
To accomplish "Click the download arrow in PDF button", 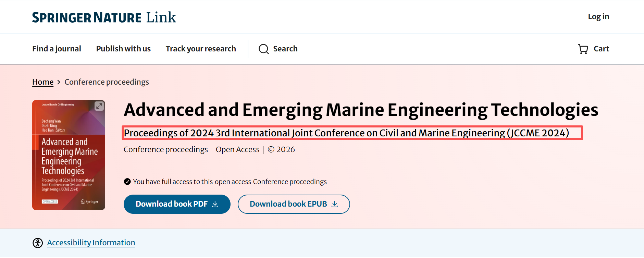I will click(215, 204).
